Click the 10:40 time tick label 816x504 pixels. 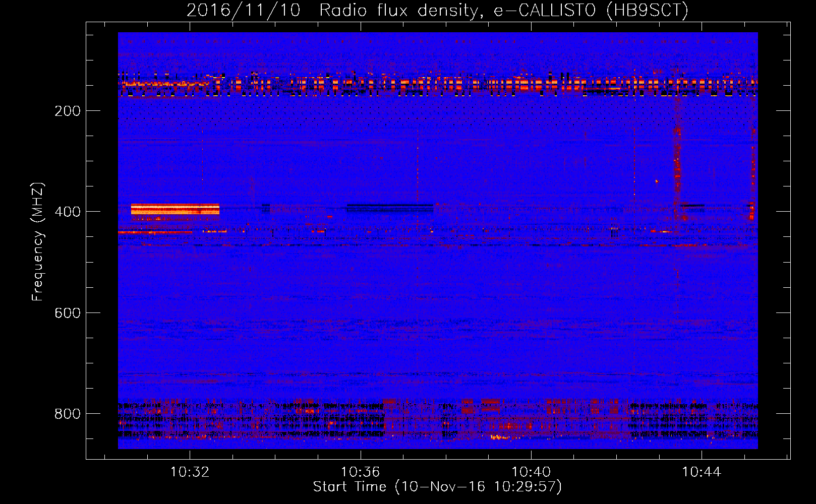[531, 472]
